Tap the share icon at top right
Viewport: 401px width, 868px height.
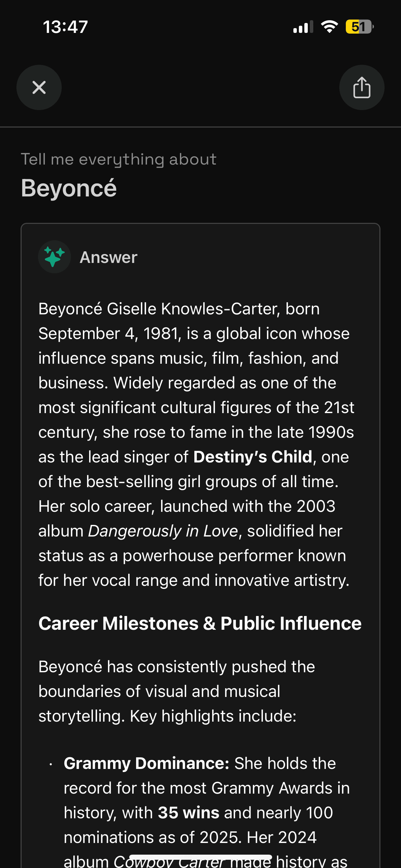point(362,87)
